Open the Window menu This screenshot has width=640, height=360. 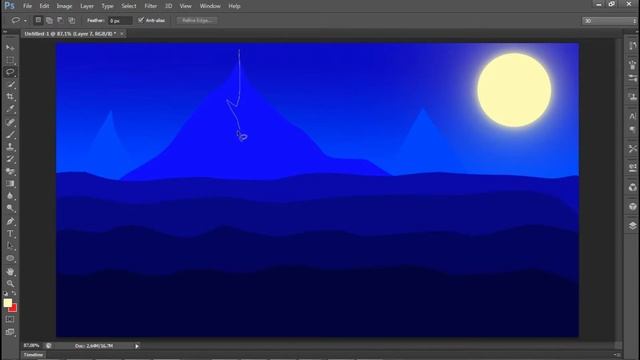click(x=210, y=6)
